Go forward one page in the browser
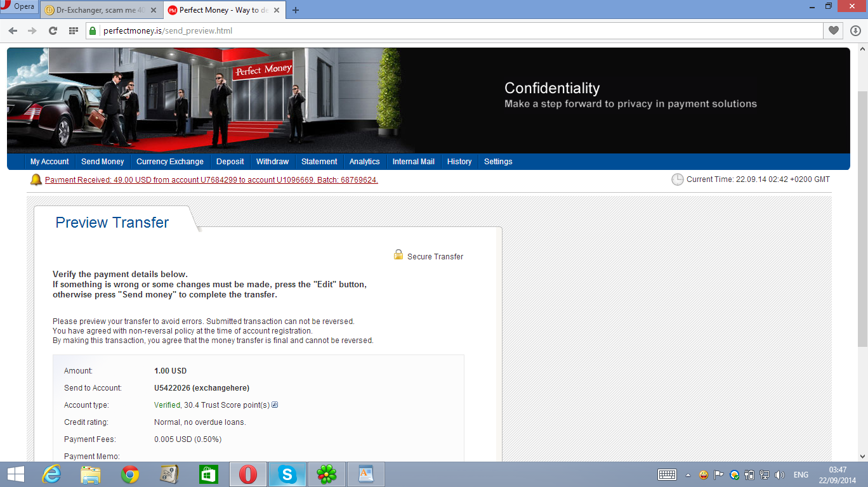Viewport: 868px width, 487px height. coord(32,30)
